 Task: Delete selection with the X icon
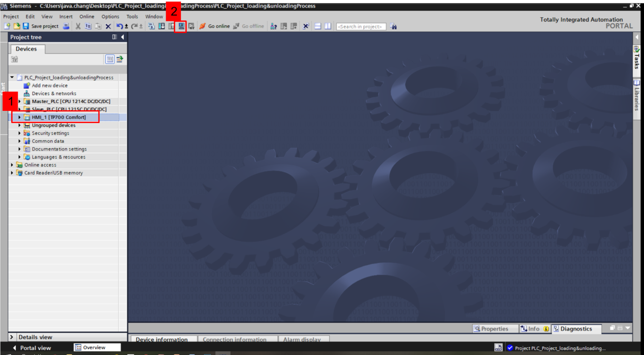[108, 26]
